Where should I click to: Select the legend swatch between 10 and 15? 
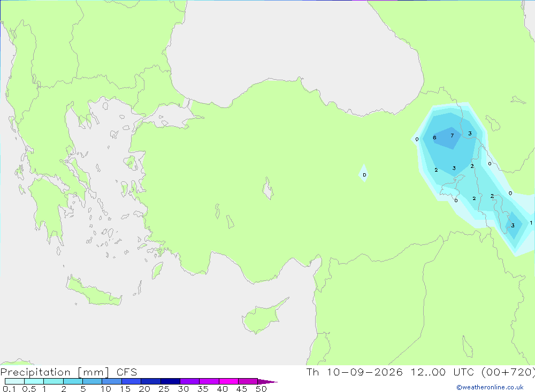pyautogui.click(x=112, y=381)
